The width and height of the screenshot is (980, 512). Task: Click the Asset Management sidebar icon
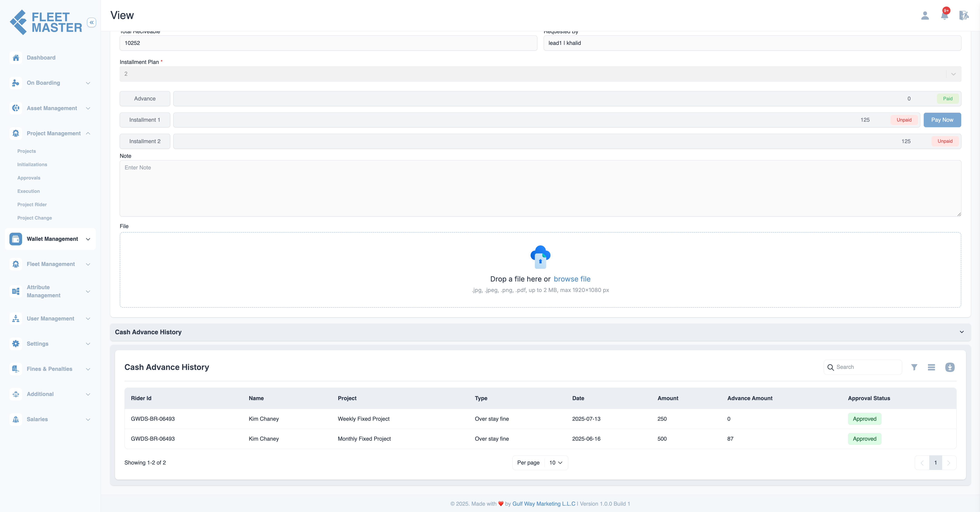pos(16,108)
